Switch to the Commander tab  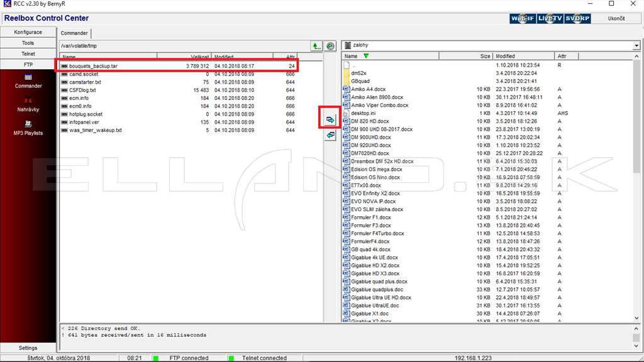[x=74, y=33]
